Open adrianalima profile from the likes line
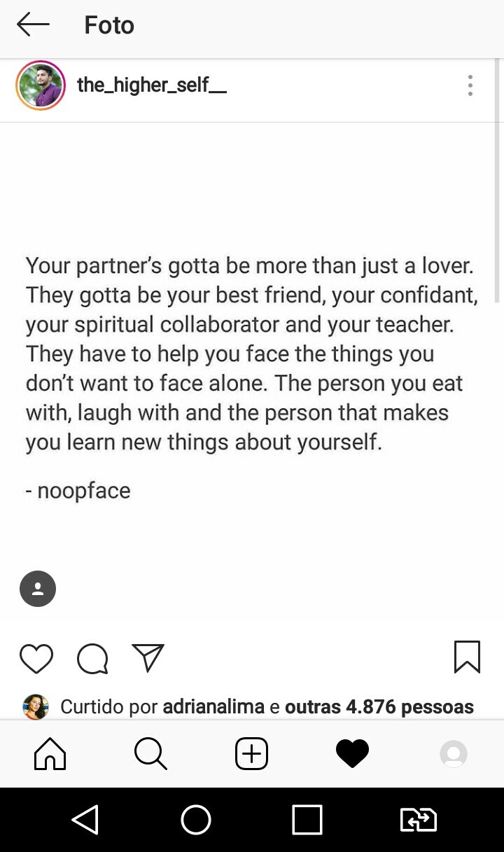504x852 pixels. tap(213, 706)
